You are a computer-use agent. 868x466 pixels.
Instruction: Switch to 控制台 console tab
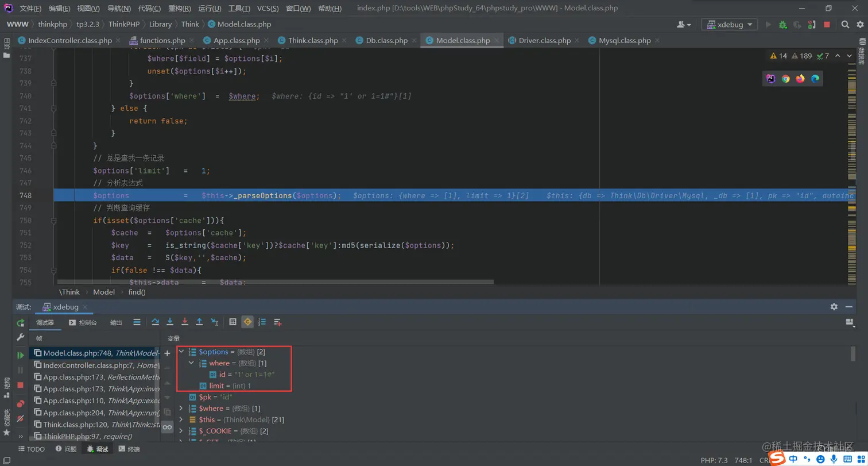click(x=83, y=322)
